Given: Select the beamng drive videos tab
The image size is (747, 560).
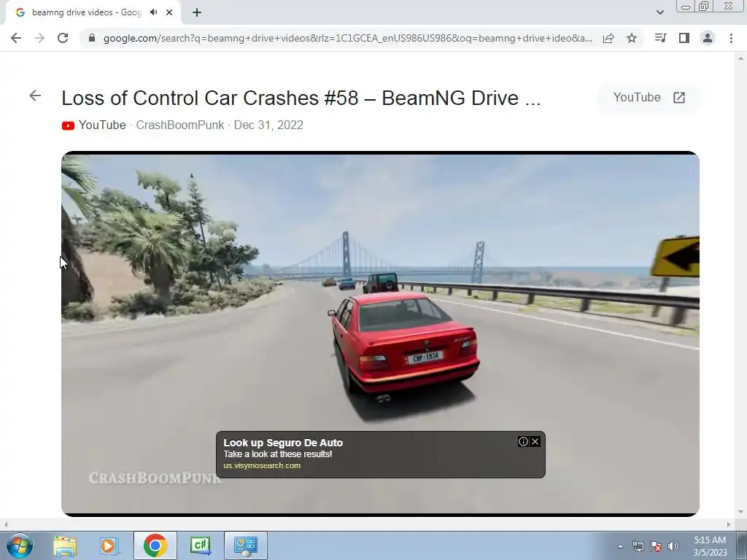Looking at the screenshot, I should pyautogui.click(x=87, y=12).
